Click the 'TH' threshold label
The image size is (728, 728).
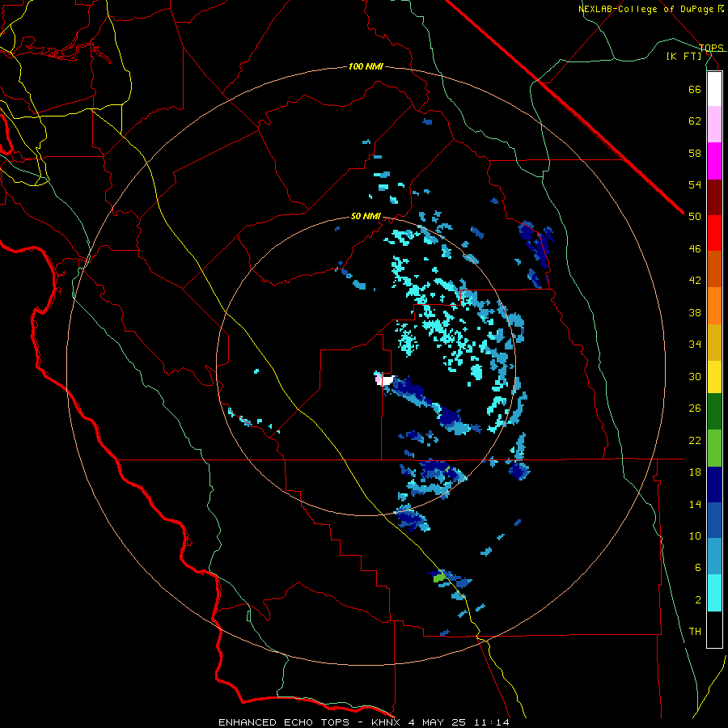(x=695, y=632)
